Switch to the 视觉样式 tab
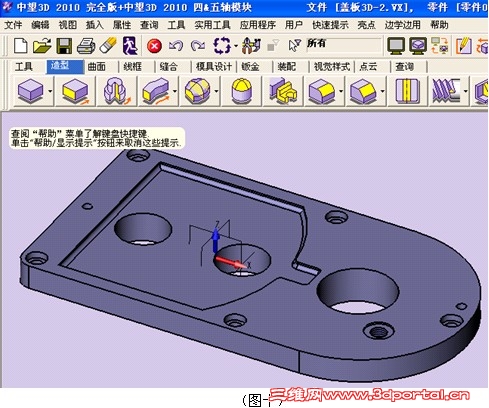Image resolution: width=489 pixels, height=408 pixels. (332, 67)
